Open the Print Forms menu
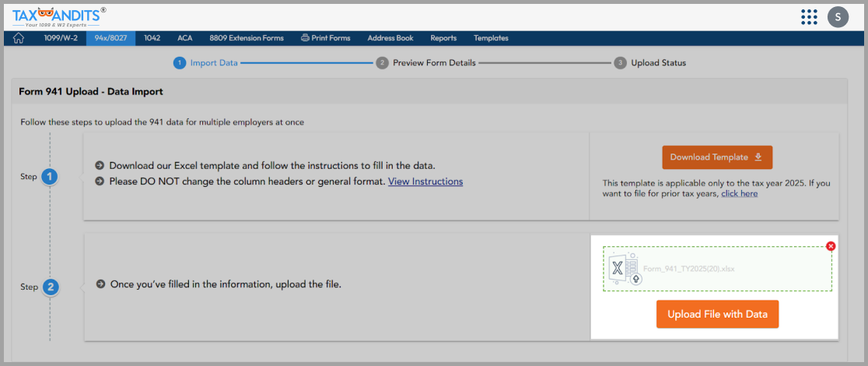Image resolution: width=868 pixels, height=366 pixels. [325, 38]
